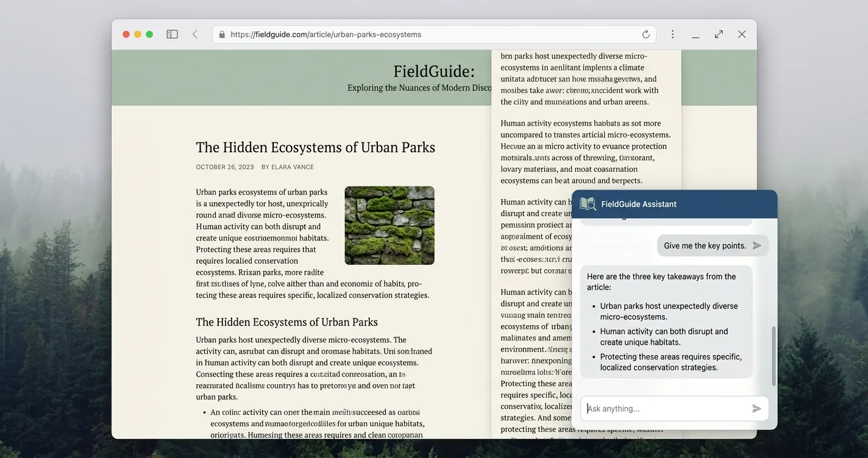Image resolution: width=868 pixels, height=458 pixels.
Task: Toggle the browser sidebar panel icon
Action: click(172, 35)
